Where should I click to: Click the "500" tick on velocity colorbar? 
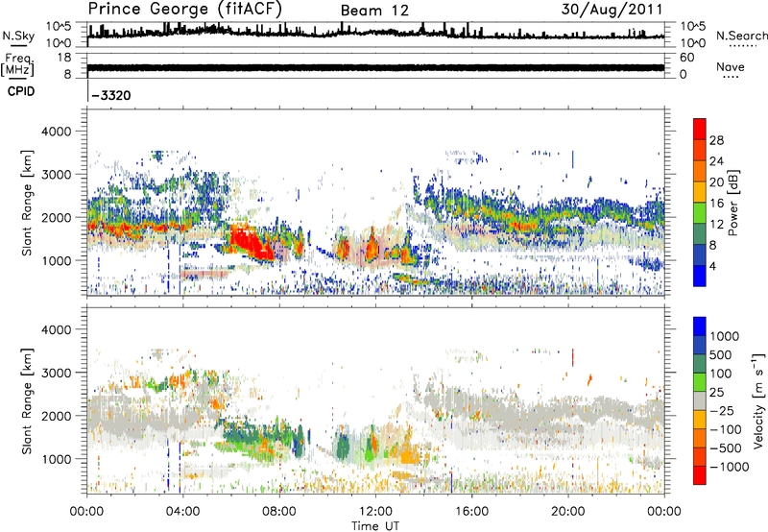721,355
